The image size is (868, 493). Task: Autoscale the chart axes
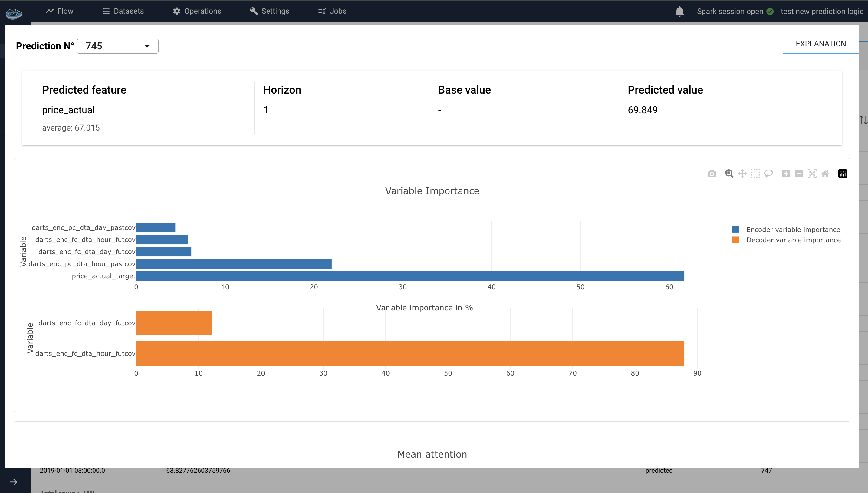pos(812,174)
